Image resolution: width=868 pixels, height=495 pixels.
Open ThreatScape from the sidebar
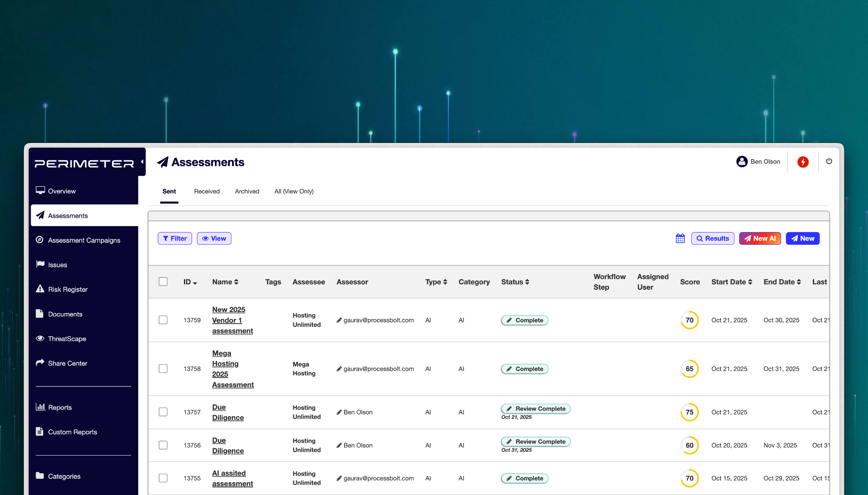67,338
